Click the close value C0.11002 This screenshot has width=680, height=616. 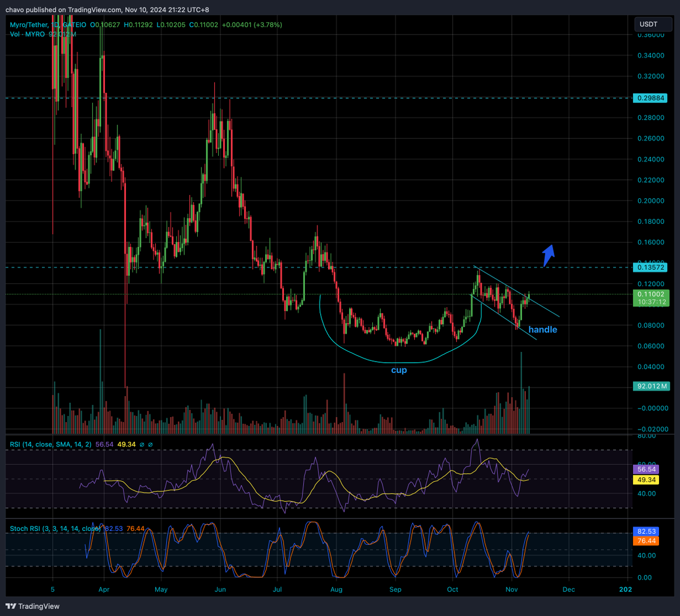[x=204, y=25]
